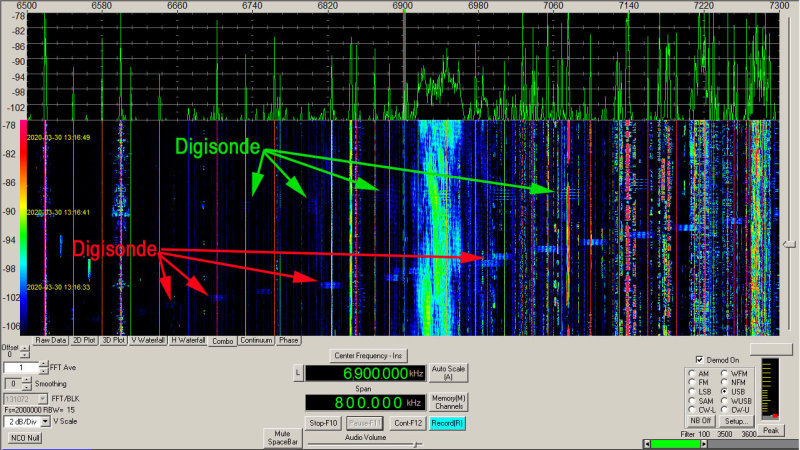Start recording with the Record(R) button

(447, 423)
